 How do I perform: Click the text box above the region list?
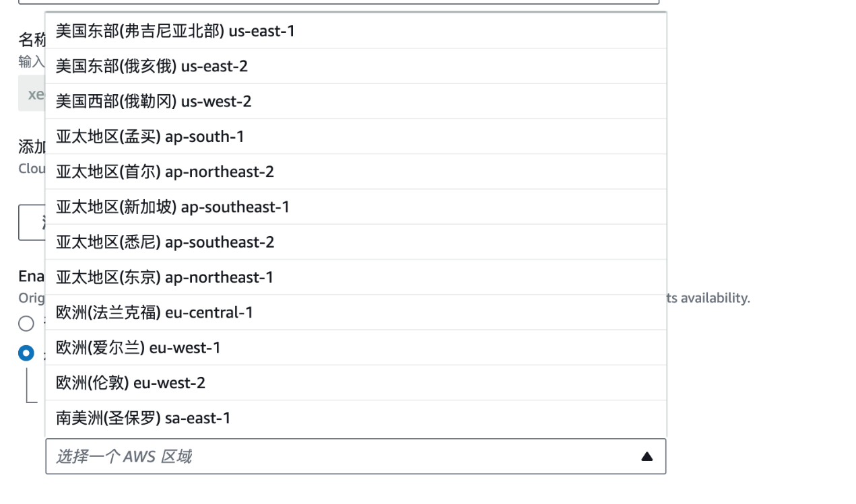[339, 2]
